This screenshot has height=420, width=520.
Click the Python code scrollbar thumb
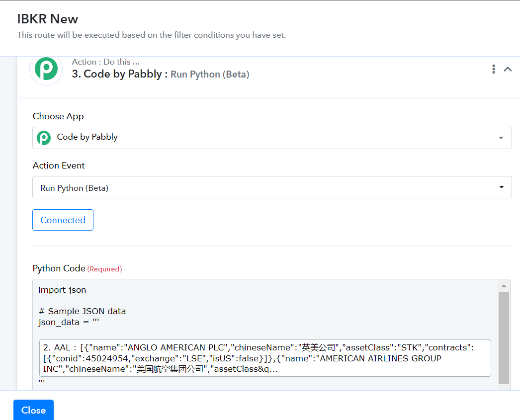(504, 337)
